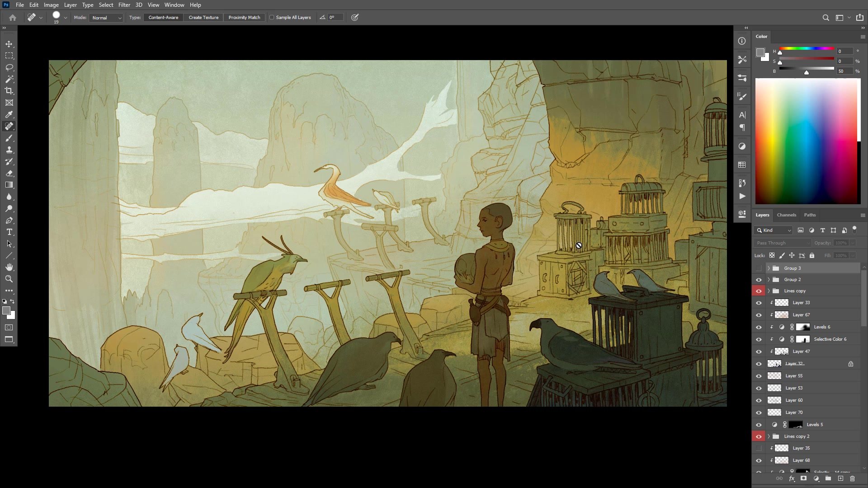Select the Type tool
The width and height of the screenshot is (868, 488).
tap(9, 232)
